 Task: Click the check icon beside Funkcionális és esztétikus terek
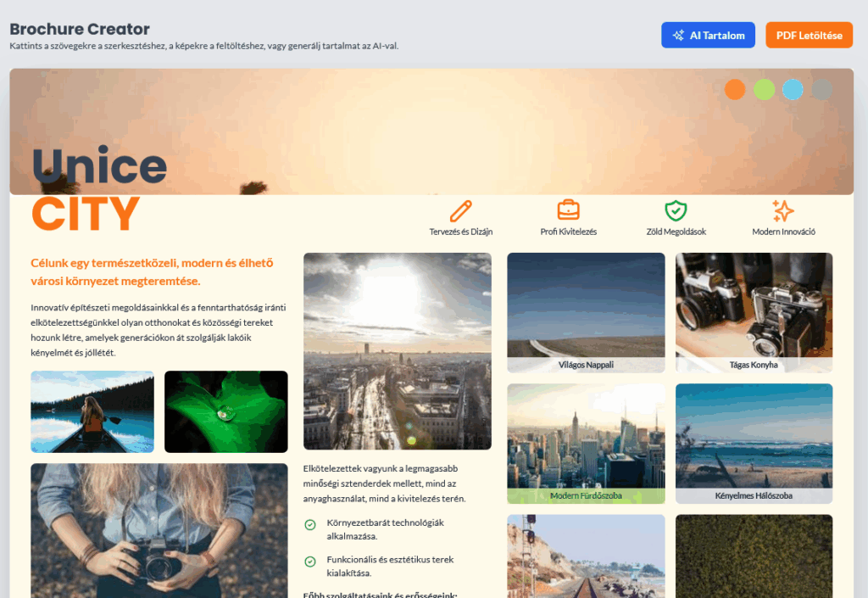(310, 562)
